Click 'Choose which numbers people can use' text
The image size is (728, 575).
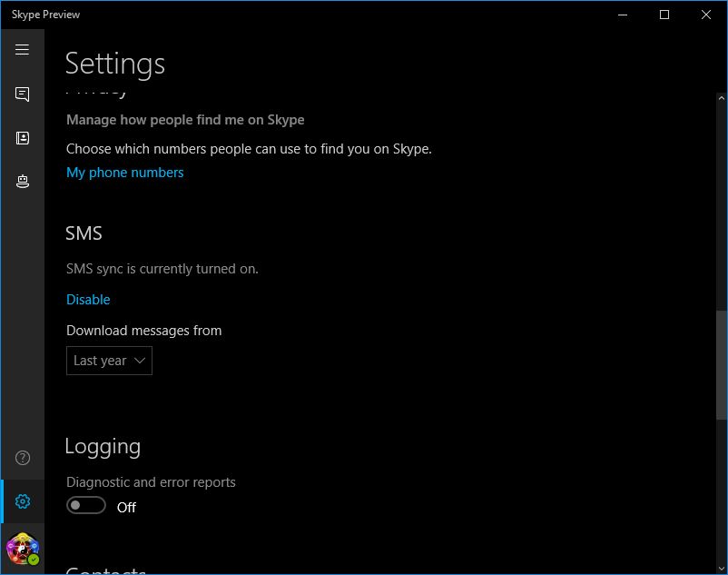pyautogui.click(x=249, y=149)
